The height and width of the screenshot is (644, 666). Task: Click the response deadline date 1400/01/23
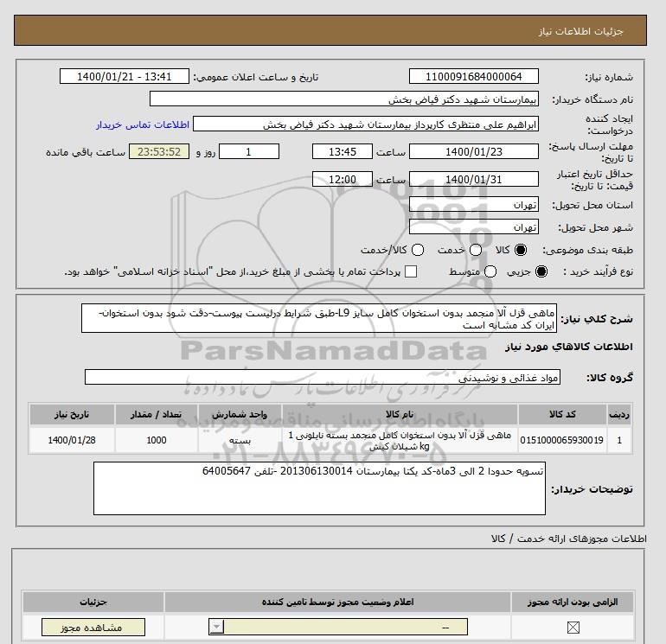pos(474,151)
